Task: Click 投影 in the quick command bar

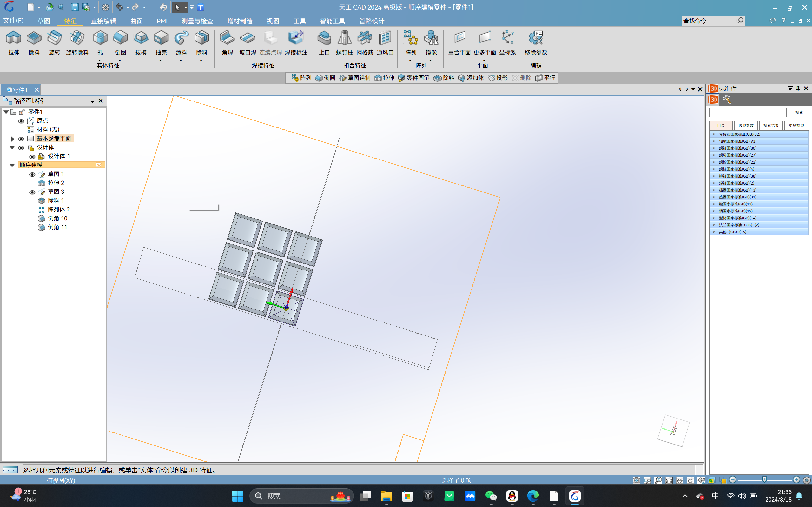Action: 498,78
